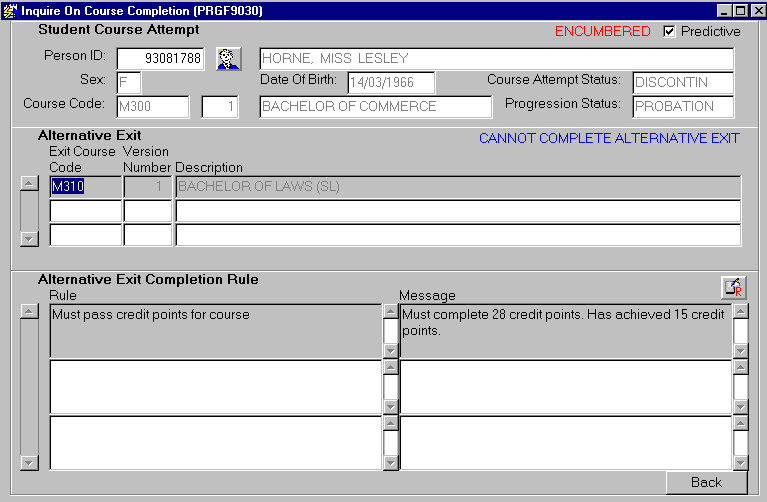Image resolution: width=767 pixels, height=502 pixels.
Task: Click the Course Code M300 field
Action: (152, 107)
